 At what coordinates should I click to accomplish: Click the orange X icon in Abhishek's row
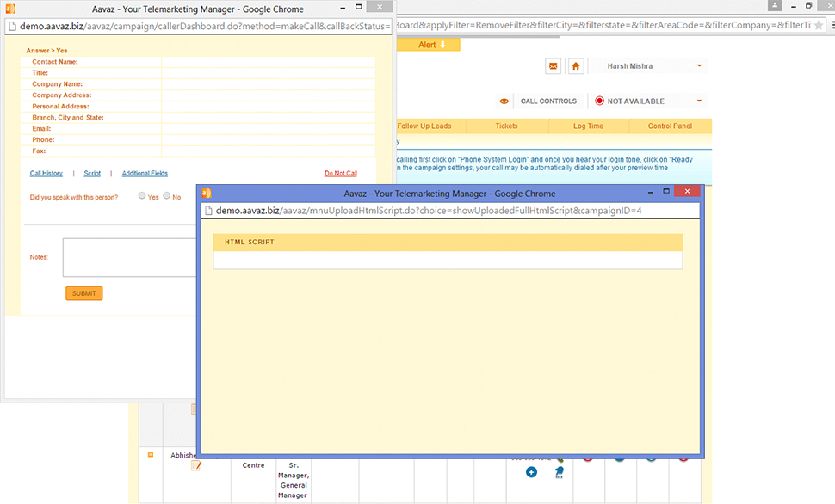coord(151,454)
